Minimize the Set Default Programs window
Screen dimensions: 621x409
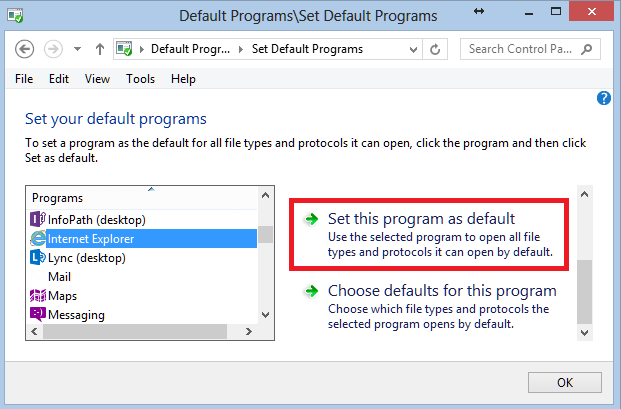coord(529,13)
